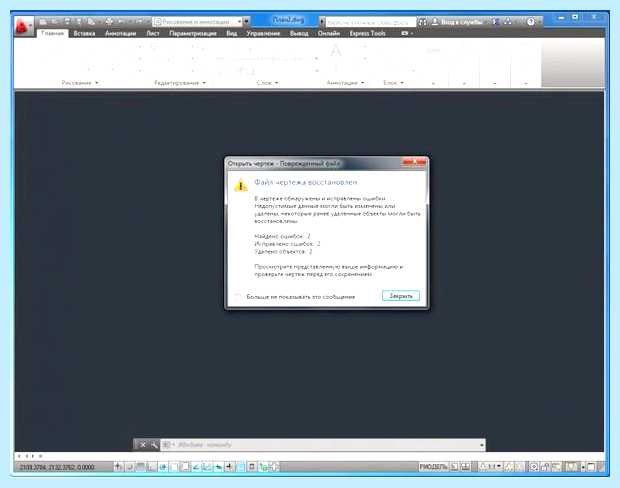Viewport: 620px width, 488px height.
Task: Open the Вставка ribbon tab
Action: [x=84, y=33]
